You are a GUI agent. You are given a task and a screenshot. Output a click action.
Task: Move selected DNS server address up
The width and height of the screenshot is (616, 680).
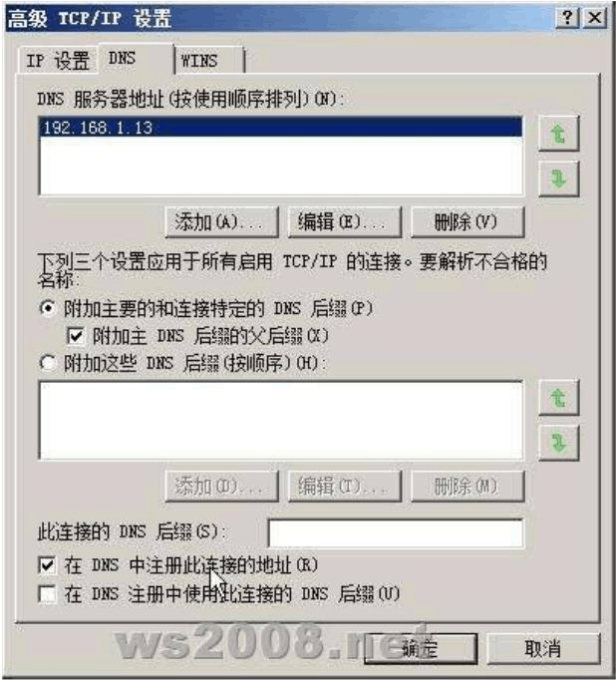tap(558, 134)
